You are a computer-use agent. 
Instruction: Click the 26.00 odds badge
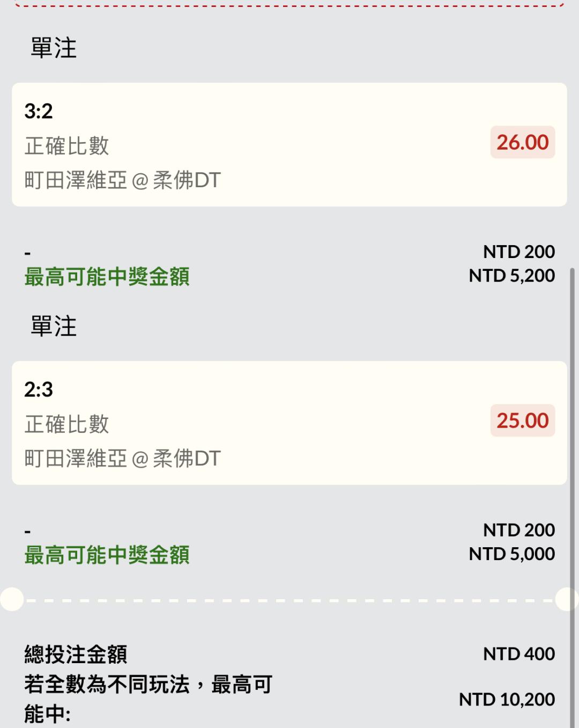pos(522,142)
